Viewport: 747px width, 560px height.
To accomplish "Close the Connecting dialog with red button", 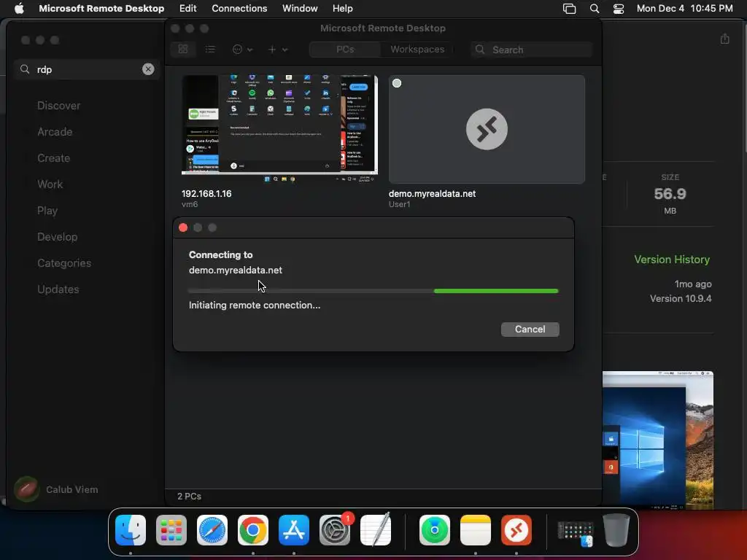I will click(183, 227).
